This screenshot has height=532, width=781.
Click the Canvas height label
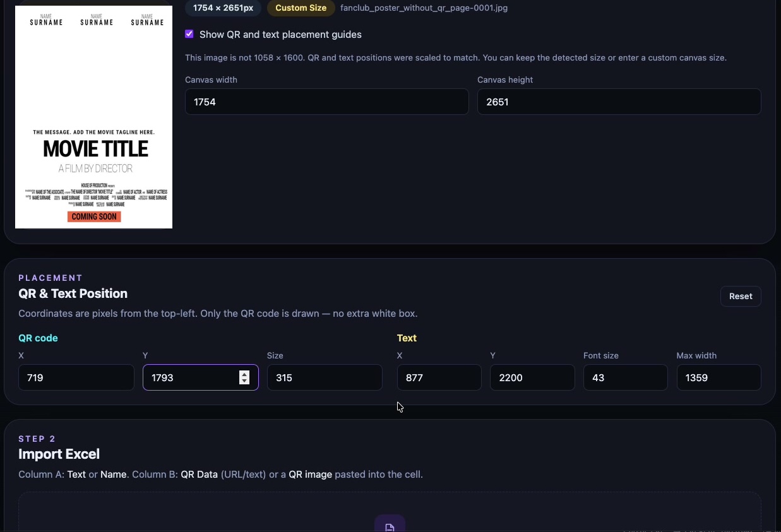click(x=505, y=80)
